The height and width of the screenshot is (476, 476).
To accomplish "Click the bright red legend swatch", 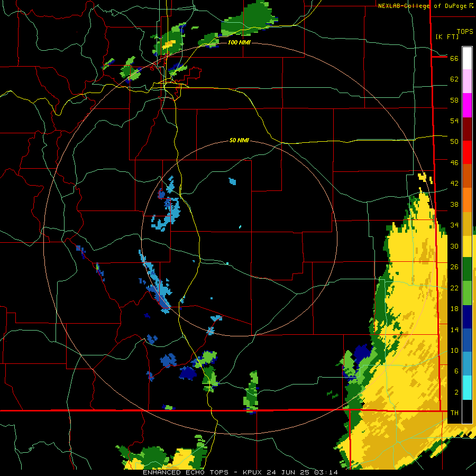I will [467, 153].
